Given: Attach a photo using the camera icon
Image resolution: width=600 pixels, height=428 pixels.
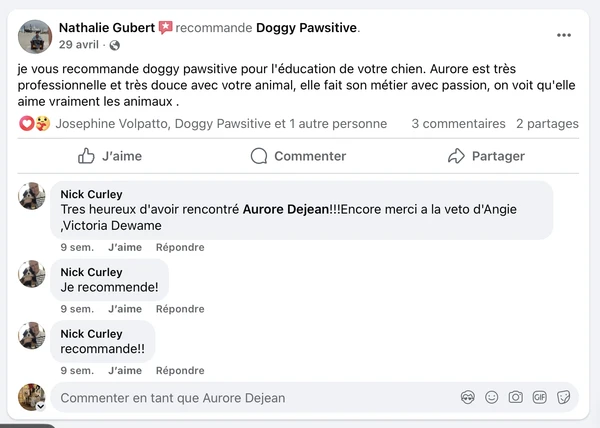Looking at the screenshot, I should 515,397.
